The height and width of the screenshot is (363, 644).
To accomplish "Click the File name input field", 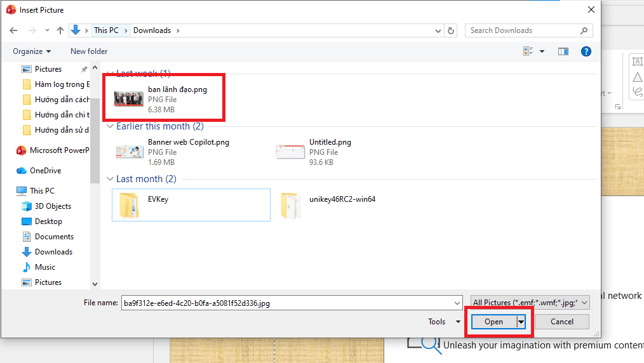I will (x=286, y=303).
